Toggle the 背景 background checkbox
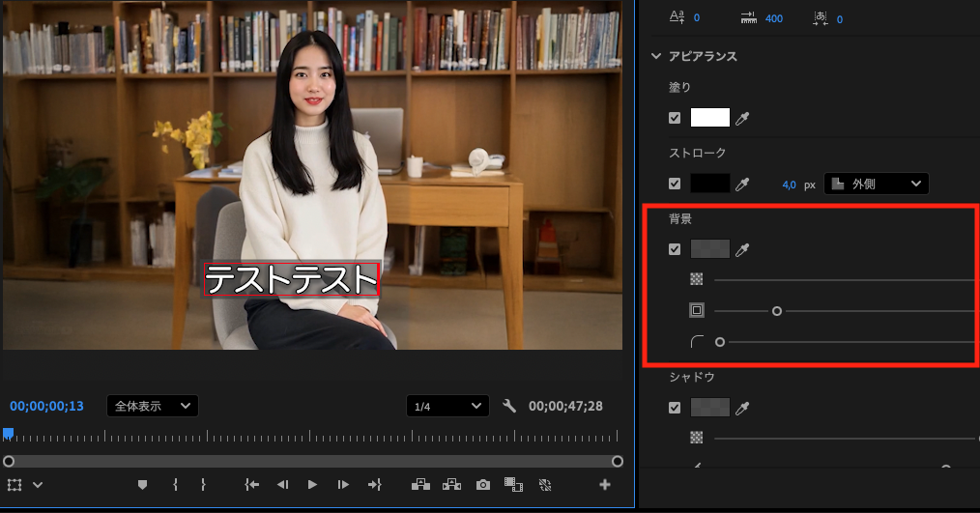980x513 pixels. pos(675,249)
